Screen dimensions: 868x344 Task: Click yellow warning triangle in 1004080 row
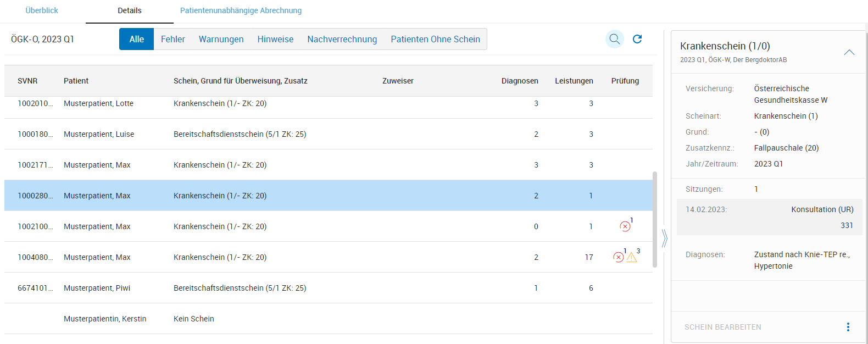pos(632,257)
